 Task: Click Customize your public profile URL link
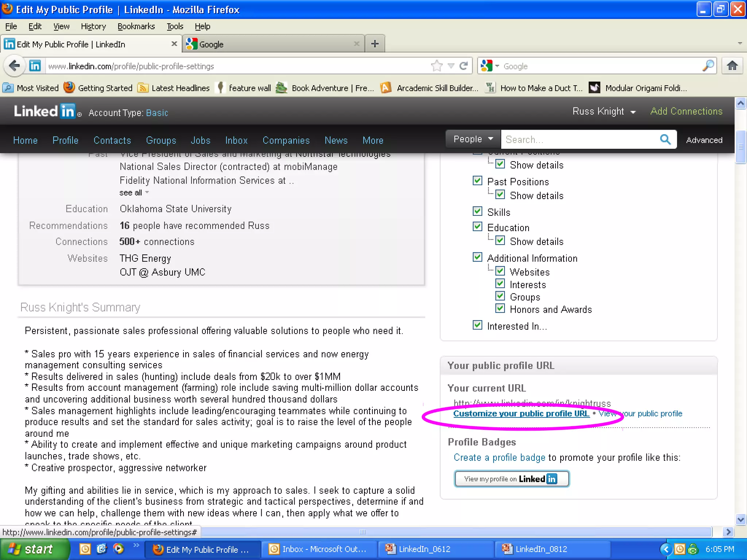[x=521, y=414]
